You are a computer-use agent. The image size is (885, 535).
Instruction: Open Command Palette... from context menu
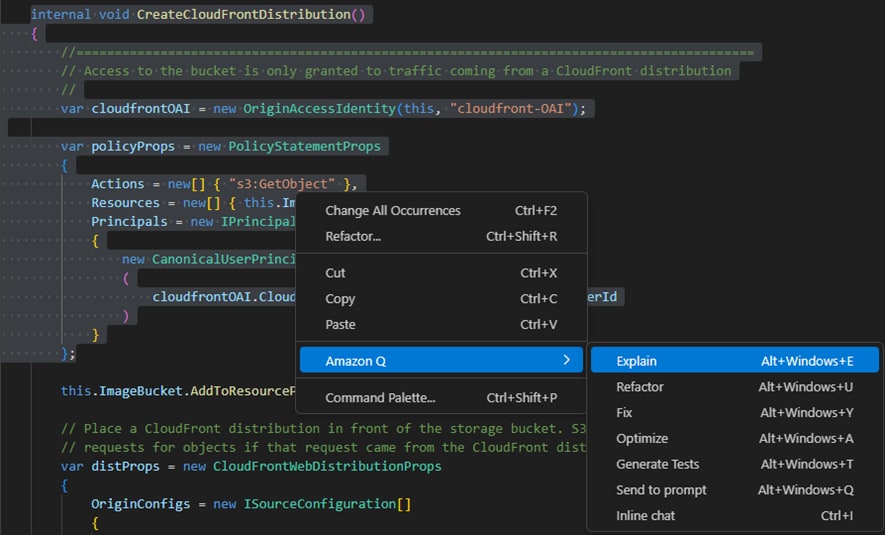380,398
